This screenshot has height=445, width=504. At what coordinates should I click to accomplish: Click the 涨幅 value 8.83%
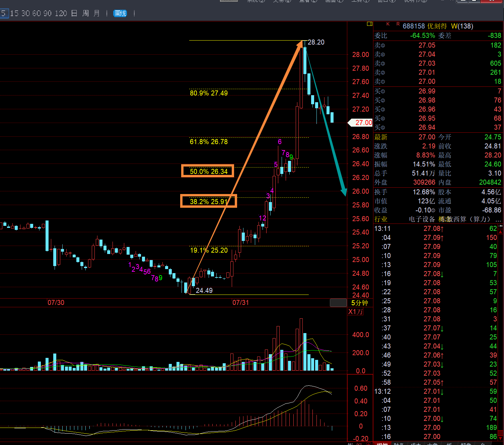[x=426, y=155]
